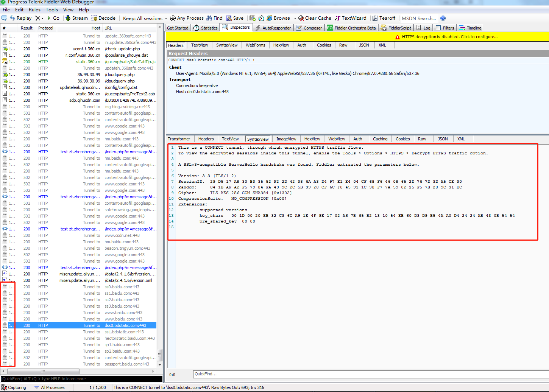The image size is (549, 392).
Task: Clear the WinINET cache
Action: [315, 18]
